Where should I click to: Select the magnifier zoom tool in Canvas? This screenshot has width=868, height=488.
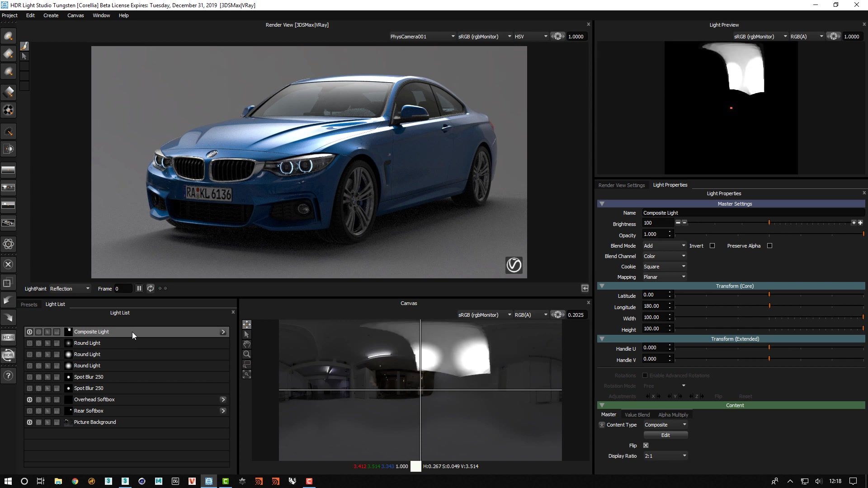click(247, 354)
